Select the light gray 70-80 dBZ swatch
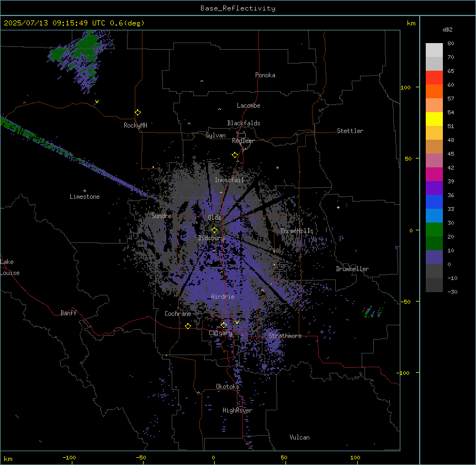 click(x=434, y=50)
